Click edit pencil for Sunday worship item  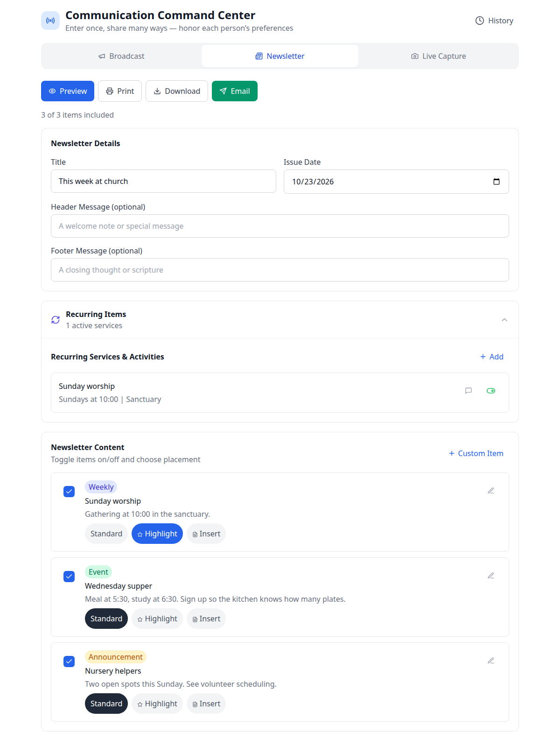491,491
